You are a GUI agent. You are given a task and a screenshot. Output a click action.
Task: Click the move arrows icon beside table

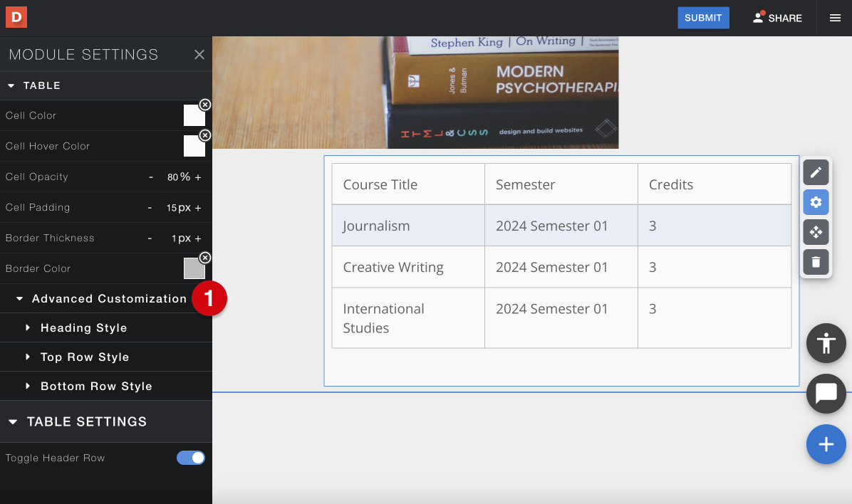[816, 233]
